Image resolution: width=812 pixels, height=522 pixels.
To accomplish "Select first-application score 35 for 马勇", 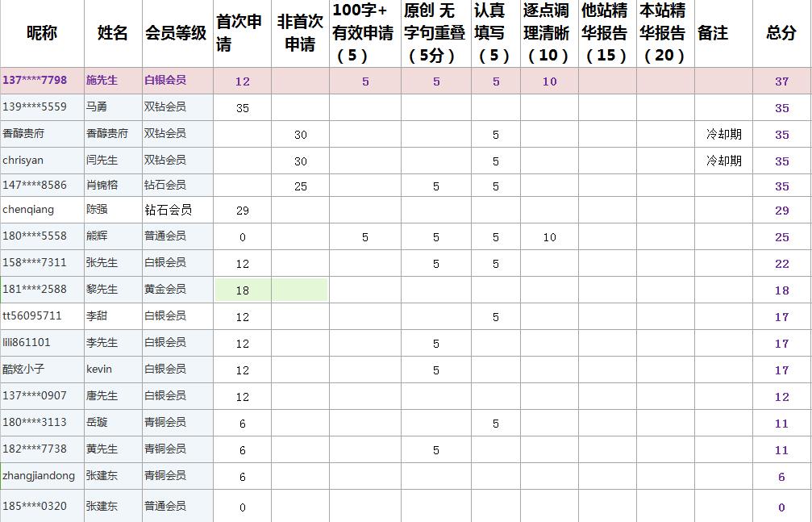I will click(x=243, y=108).
